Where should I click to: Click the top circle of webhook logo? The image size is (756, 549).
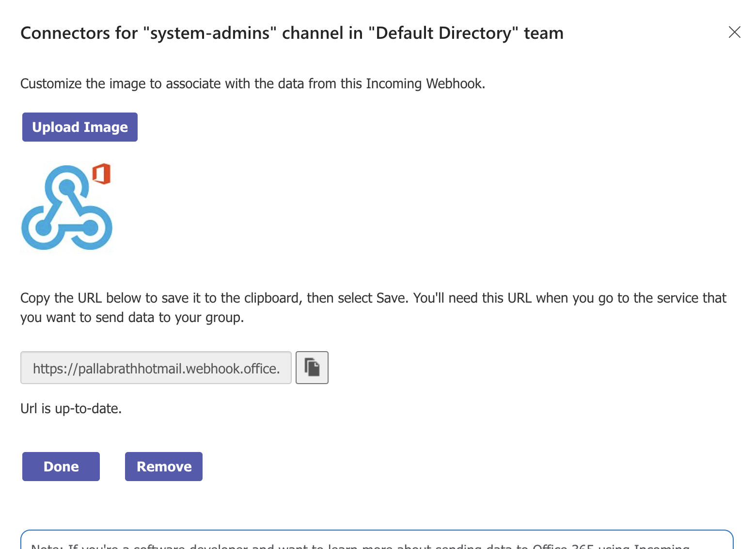pyautogui.click(x=67, y=186)
